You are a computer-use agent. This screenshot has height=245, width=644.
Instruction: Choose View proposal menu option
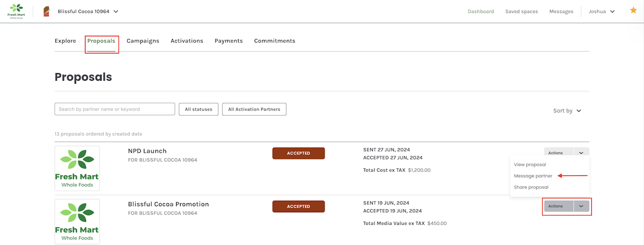[x=530, y=164]
